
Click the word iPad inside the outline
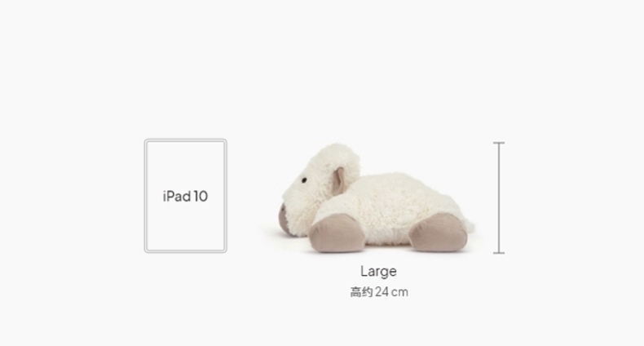[177, 196]
